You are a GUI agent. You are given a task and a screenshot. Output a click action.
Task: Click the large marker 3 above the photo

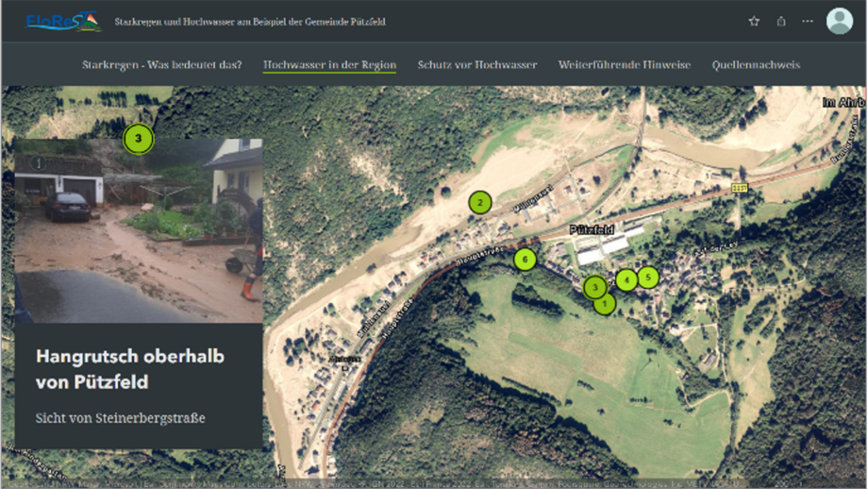point(139,139)
